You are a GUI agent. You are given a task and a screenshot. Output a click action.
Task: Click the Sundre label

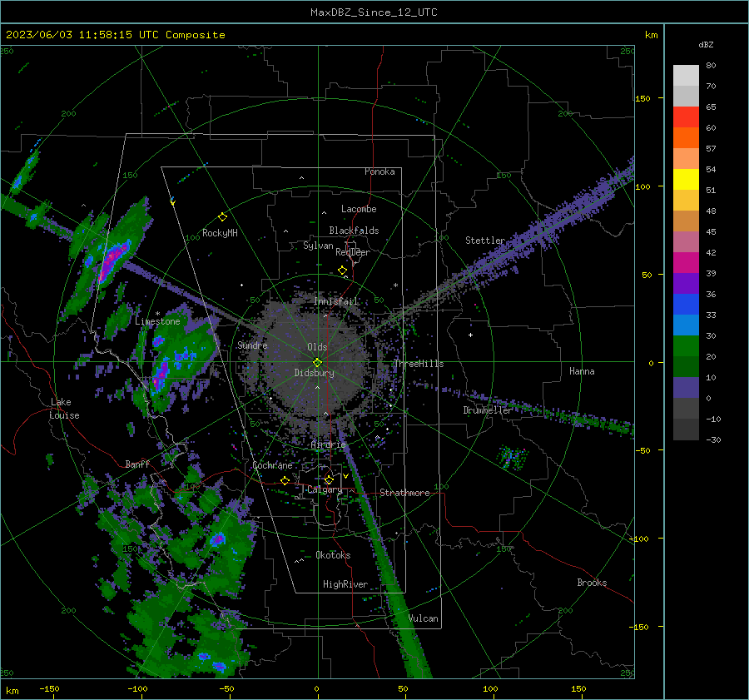tap(252, 345)
